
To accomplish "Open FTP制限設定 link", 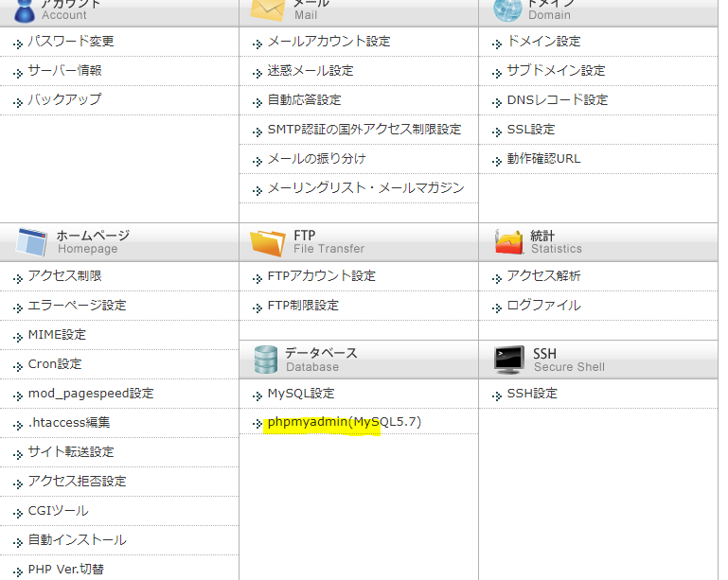I will tap(303, 306).
